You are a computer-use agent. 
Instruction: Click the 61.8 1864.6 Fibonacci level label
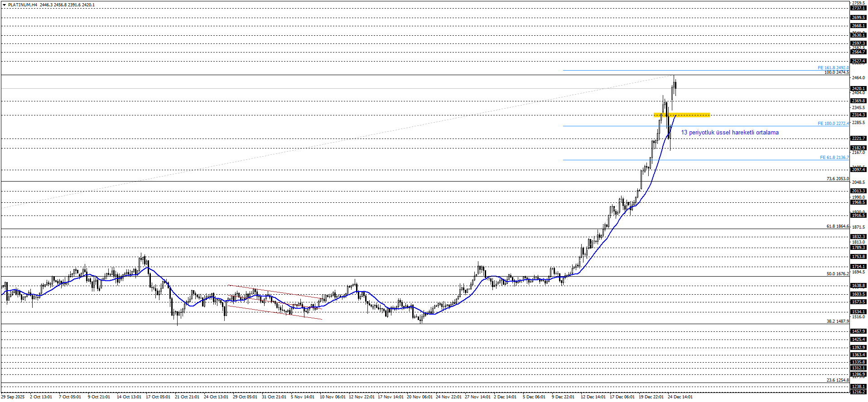837,226
